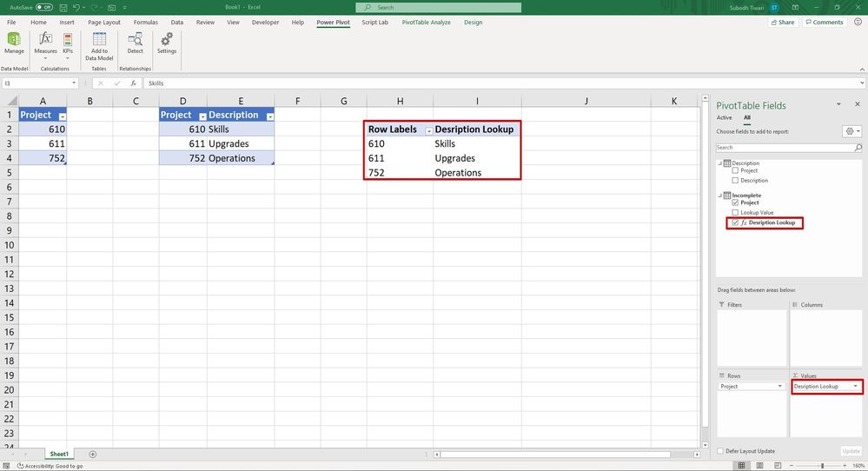The height and width of the screenshot is (471, 868).
Task: Click the Ribbon Display Options icon
Action: pos(795,8)
